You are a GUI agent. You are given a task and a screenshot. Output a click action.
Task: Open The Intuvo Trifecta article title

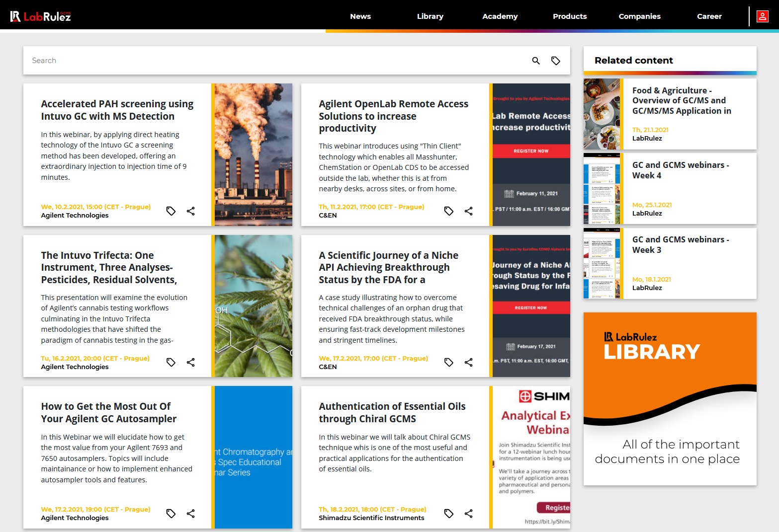(x=109, y=267)
